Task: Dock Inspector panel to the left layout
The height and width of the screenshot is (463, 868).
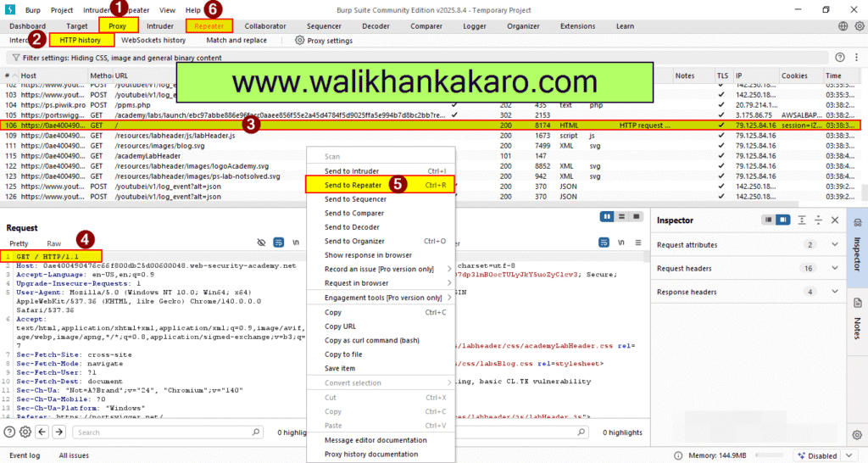Action: click(x=768, y=220)
